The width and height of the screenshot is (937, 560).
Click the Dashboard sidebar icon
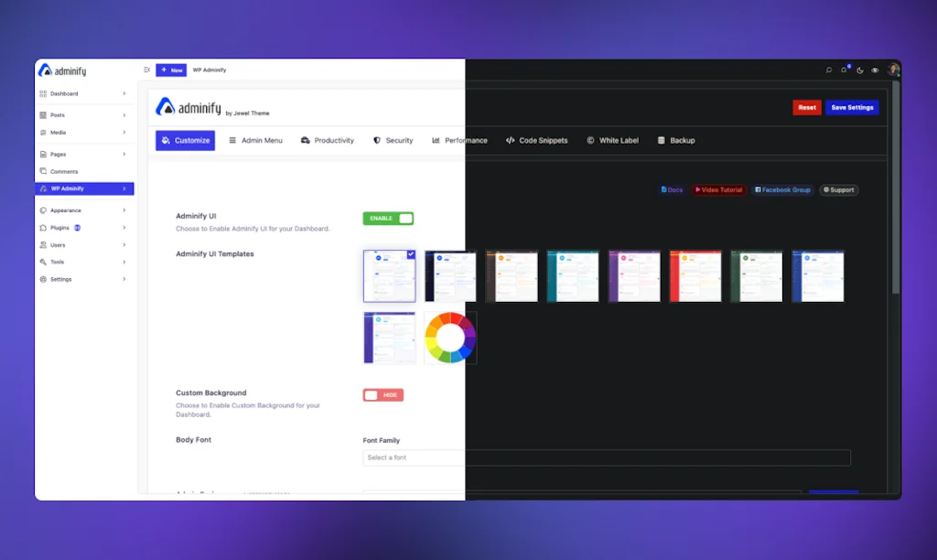tap(43, 94)
